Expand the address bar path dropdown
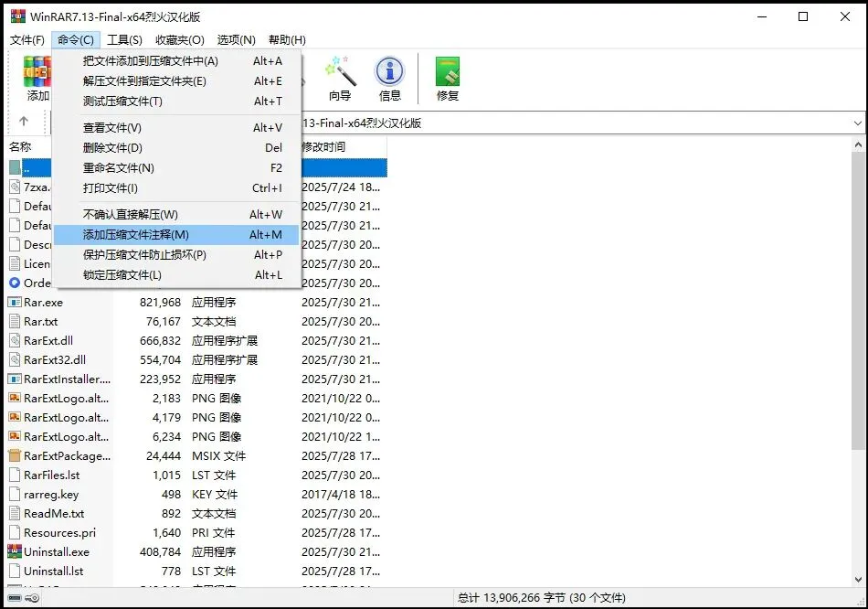The image size is (868, 609). tap(857, 123)
